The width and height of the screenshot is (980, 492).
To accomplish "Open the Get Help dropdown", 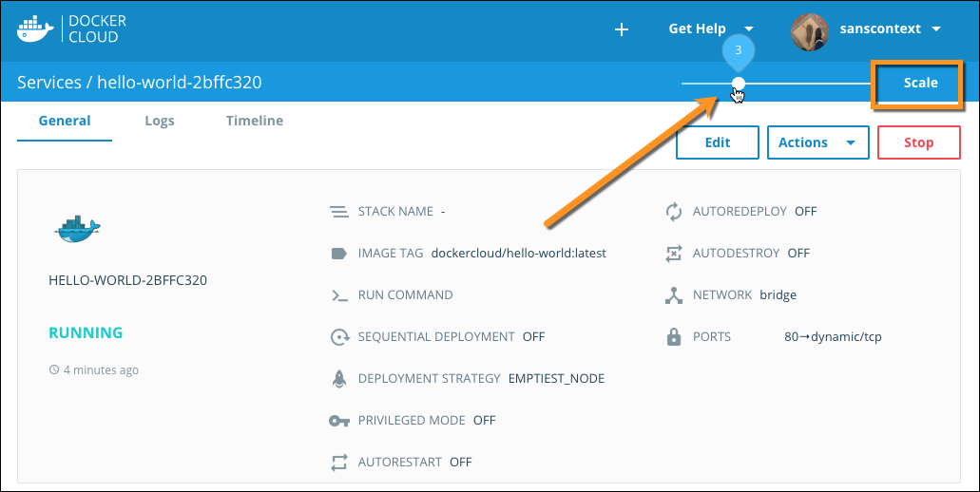I will point(710,29).
